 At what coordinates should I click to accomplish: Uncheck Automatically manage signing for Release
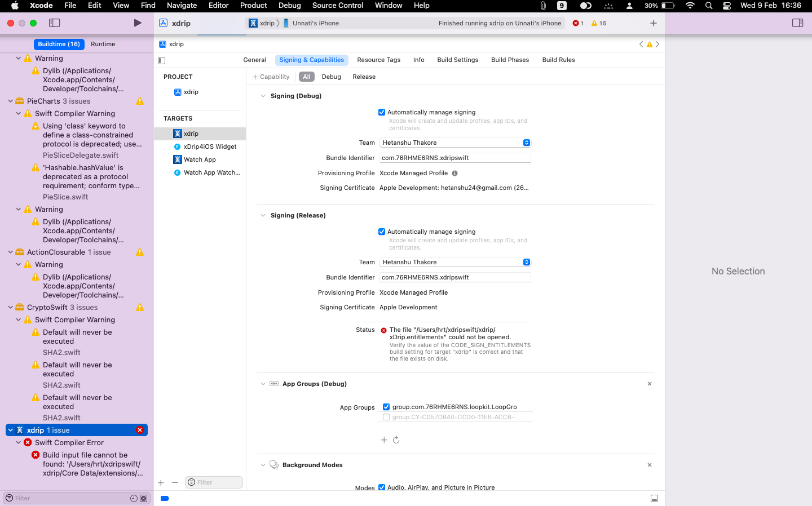coord(382,232)
